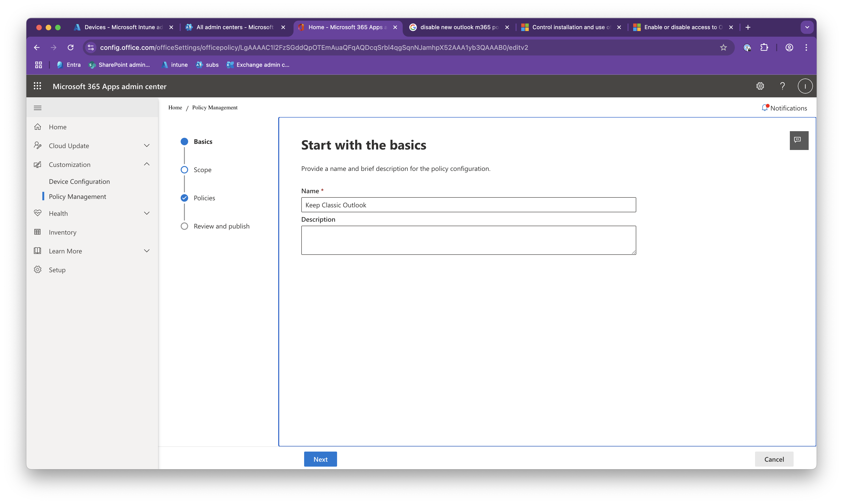
Task: Select the Basics step indicator
Action: (x=184, y=142)
